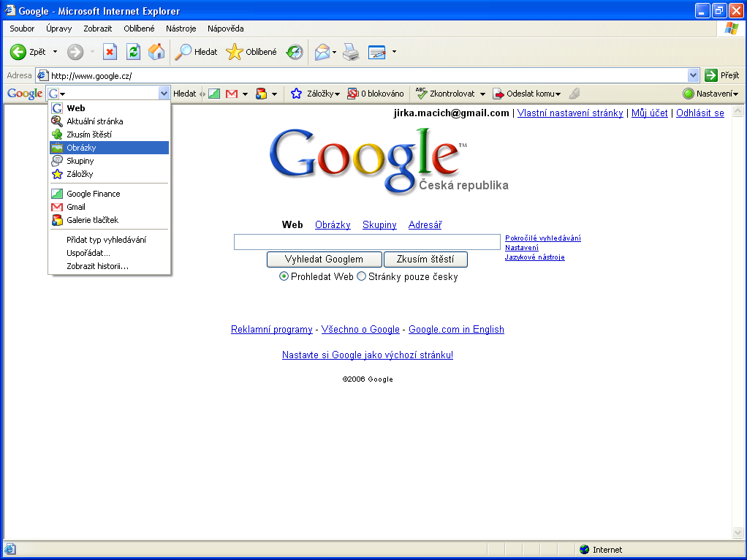Click Nastavte si Google jako výchozí stránku
This screenshot has height=560, width=747.
368,355
